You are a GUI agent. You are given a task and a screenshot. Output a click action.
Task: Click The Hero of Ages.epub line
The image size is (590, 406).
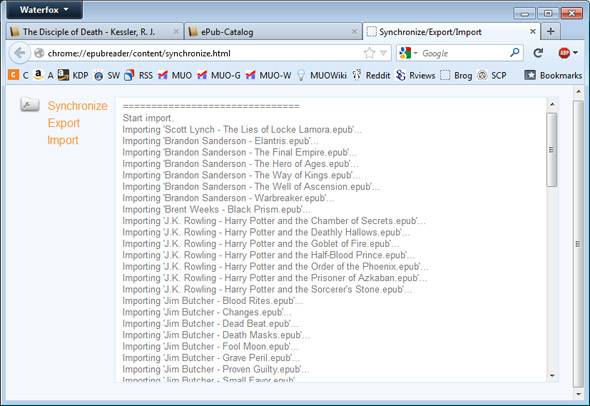241,164
